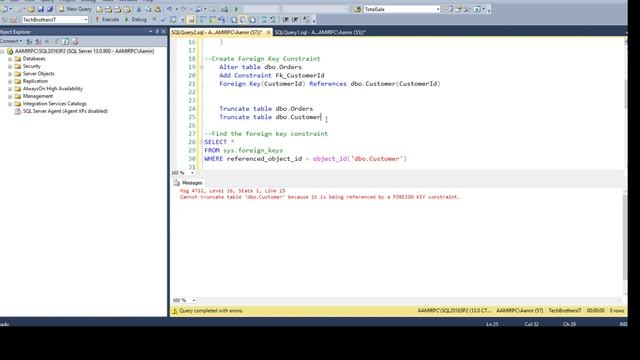Screen dimensions: 640x360
Task: Open the Connect dropdown in Object Explorer
Action: [x=11, y=41]
